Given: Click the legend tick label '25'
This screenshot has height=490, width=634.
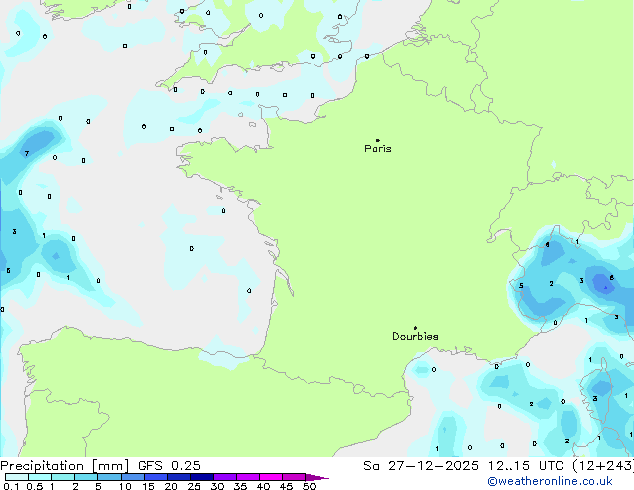Looking at the screenshot, I should (194, 486).
